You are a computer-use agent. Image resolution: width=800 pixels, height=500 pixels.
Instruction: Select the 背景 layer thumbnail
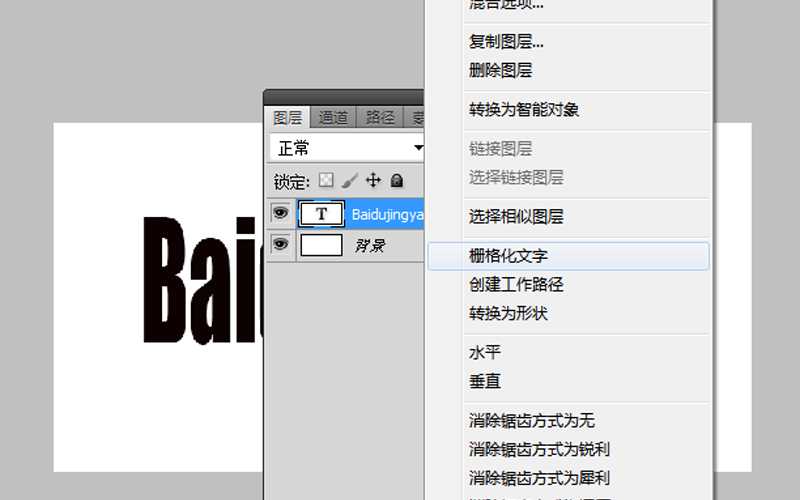point(321,245)
